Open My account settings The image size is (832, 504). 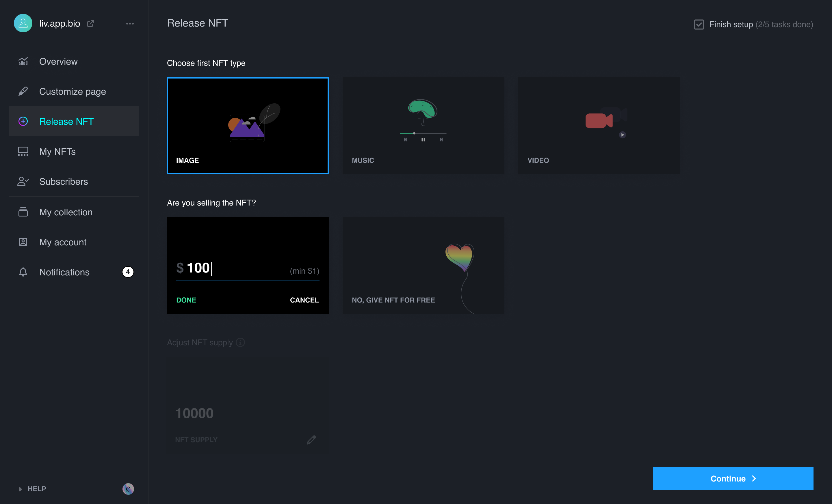[x=62, y=242]
